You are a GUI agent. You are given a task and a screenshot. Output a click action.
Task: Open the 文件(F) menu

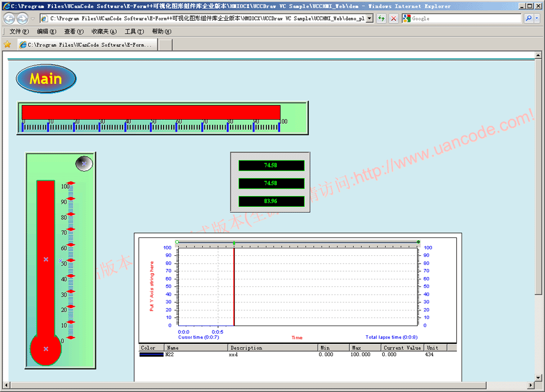click(19, 32)
